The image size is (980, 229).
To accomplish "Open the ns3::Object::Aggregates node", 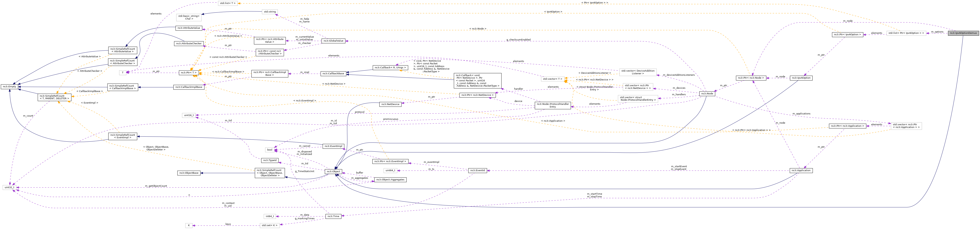I will pos(390,179).
